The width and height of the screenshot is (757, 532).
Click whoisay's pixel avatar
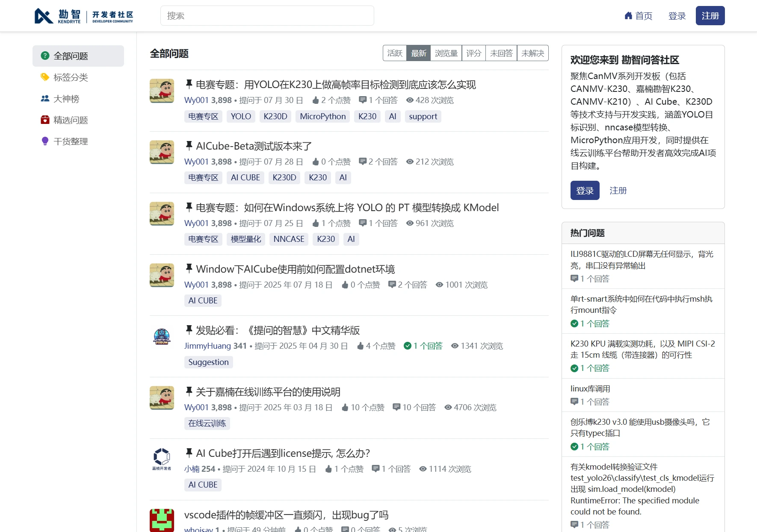click(x=162, y=520)
